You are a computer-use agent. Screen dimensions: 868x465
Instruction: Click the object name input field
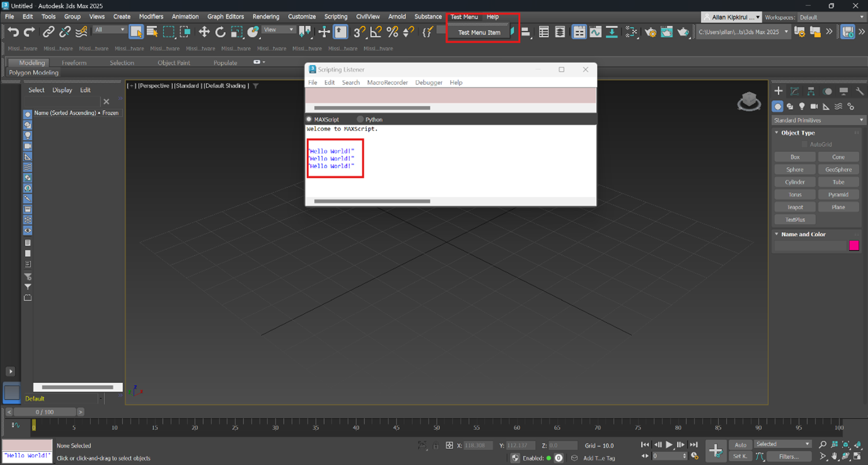point(810,245)
